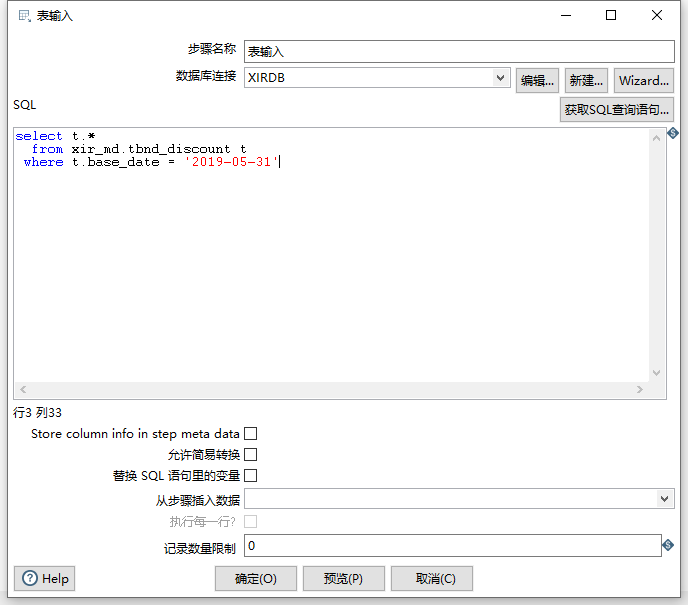Confirm with the 确定(O) button
The width and height of the screenshot is (688, 605).
tap(256, 578)
